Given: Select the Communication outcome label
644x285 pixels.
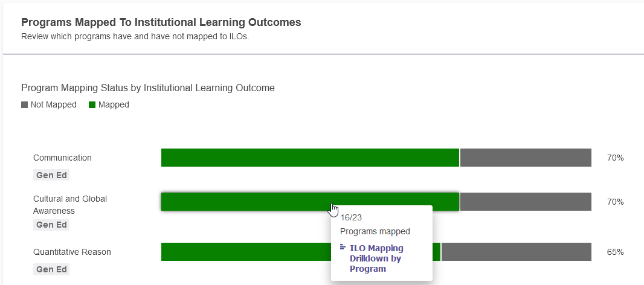Looking at the screenshot, I should [x=62, y=158].
